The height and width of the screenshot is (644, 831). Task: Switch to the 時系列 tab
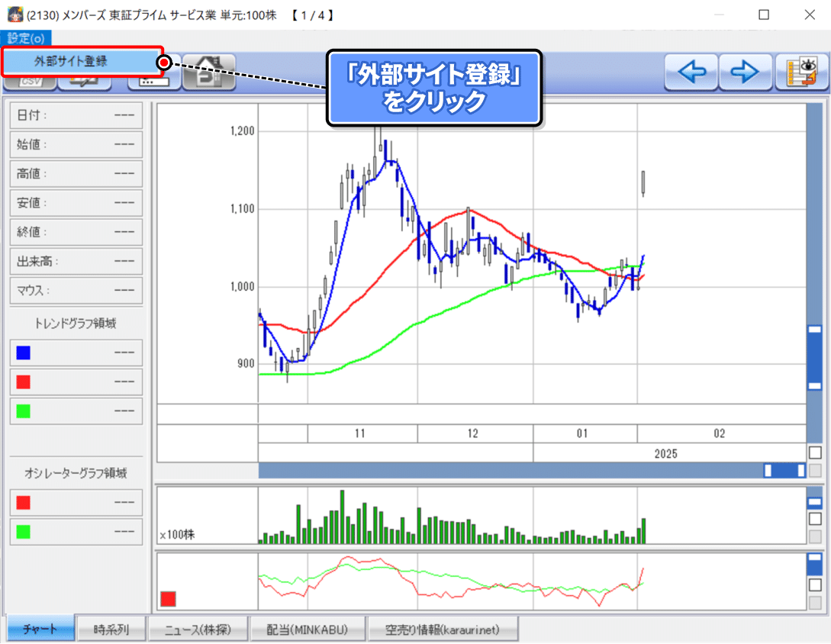pos(111,630)
